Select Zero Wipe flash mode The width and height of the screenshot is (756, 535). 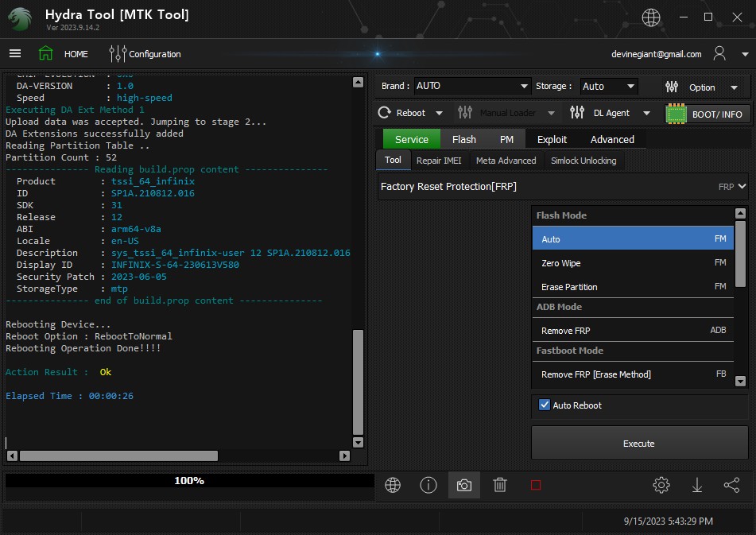633,262
